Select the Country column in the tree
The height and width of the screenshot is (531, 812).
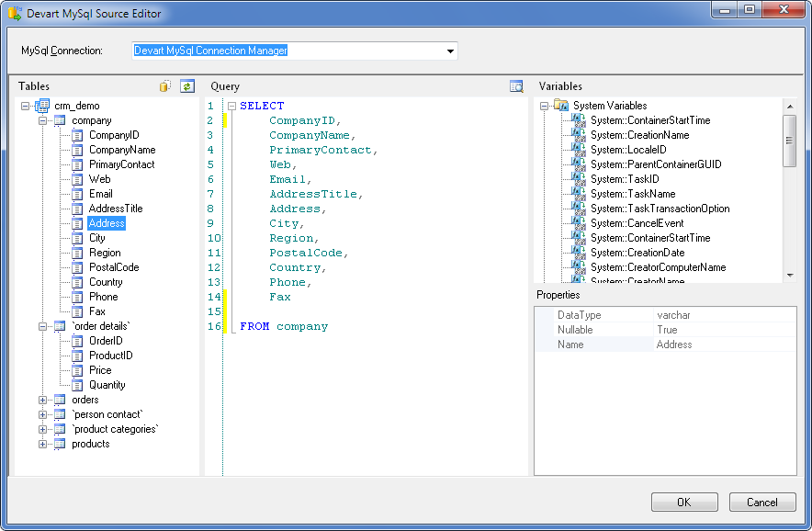click(x=106, y=282)
